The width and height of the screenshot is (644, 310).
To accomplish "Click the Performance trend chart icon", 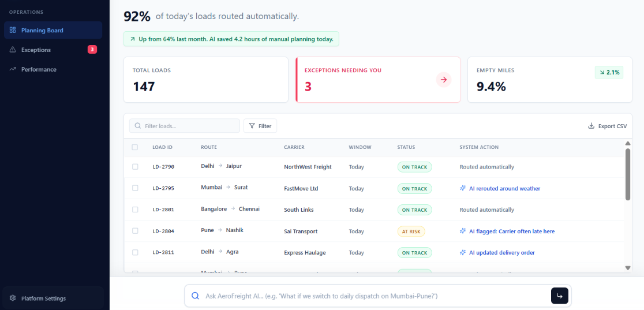I will click(x=13, y=69).
